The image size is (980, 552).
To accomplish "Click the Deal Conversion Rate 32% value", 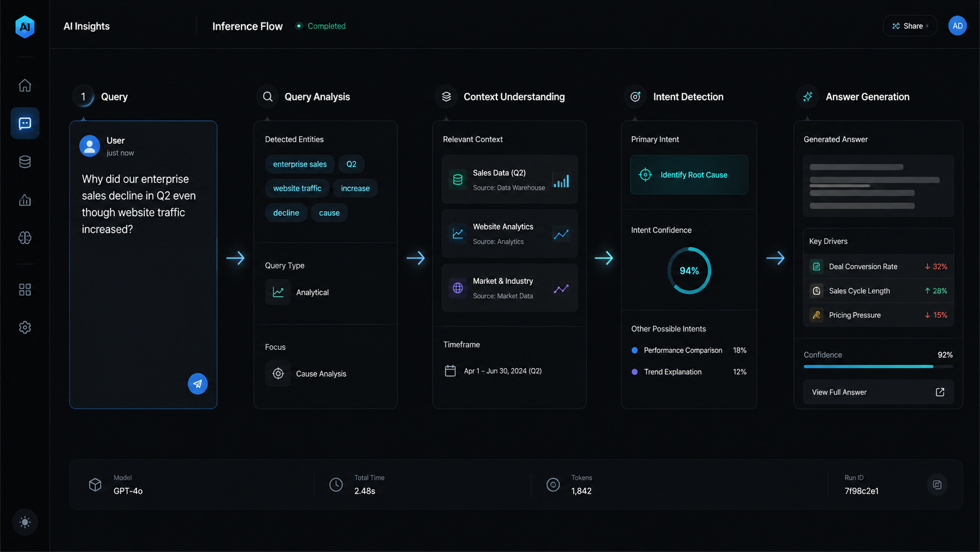I will (x=936, y=266).
